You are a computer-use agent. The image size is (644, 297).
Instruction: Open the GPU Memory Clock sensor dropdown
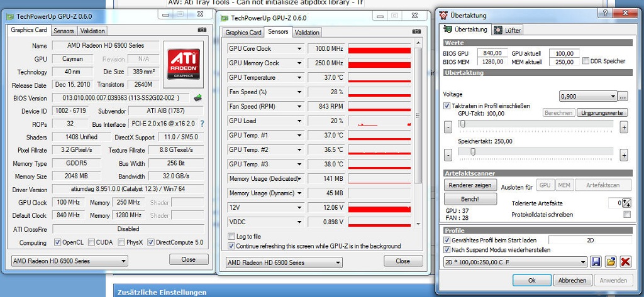(300, 63)
